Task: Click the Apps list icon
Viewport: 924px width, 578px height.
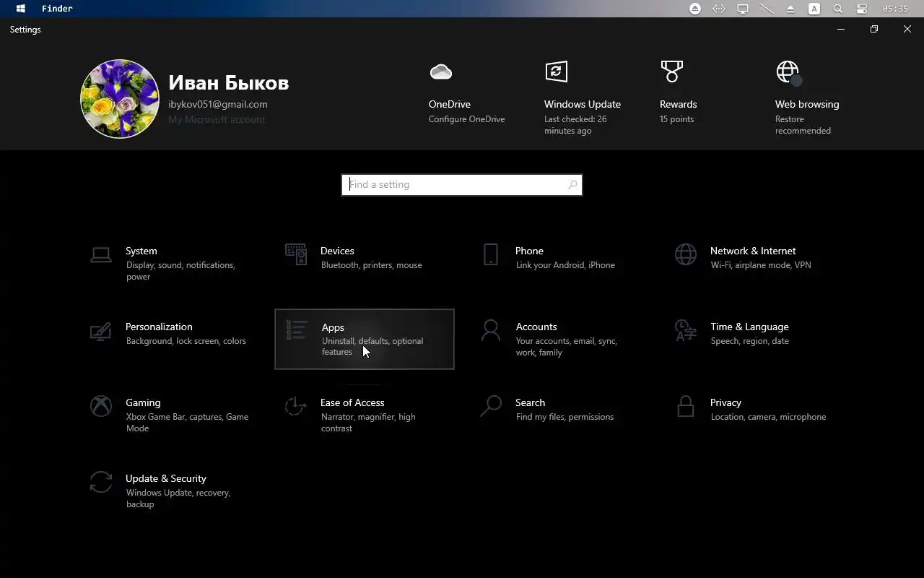Action: pyautogui.click(x=297, y=331)
